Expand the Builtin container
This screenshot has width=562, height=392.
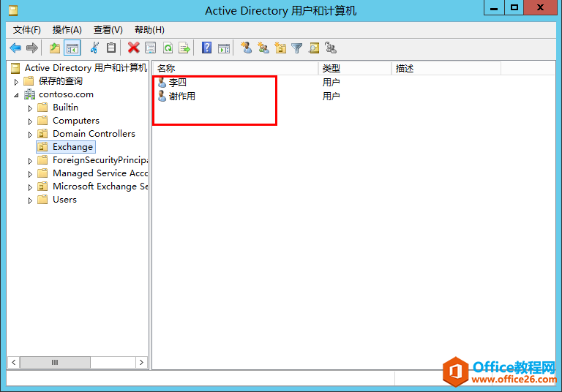click(30, 108)
